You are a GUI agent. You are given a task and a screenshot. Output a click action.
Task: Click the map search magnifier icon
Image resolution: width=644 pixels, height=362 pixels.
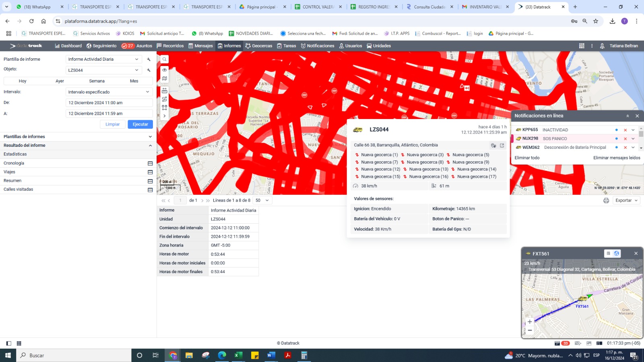coord(165,60)
